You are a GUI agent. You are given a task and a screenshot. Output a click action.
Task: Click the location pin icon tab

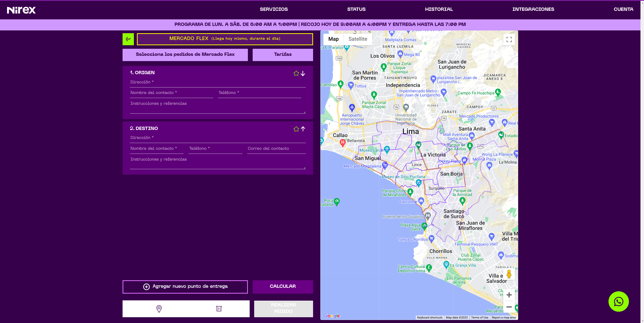pyautogui.click(x=159, y=309)
